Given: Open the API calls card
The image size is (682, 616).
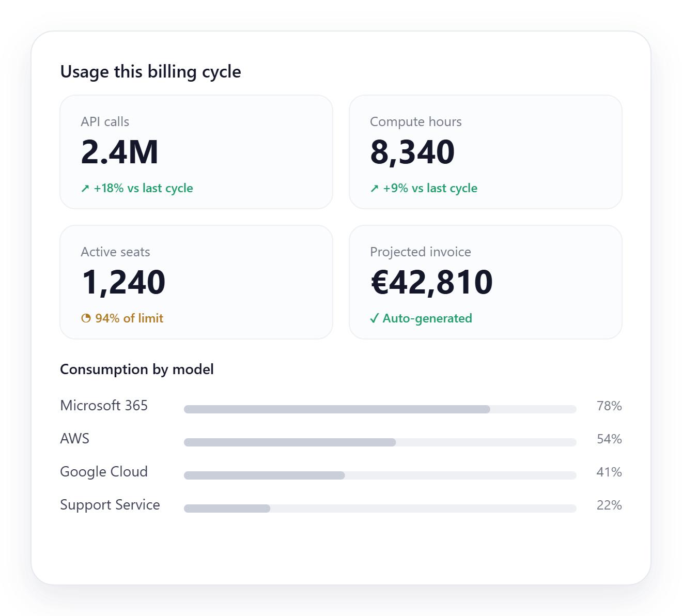Looking at the screenshot, I should coord(196,152).
